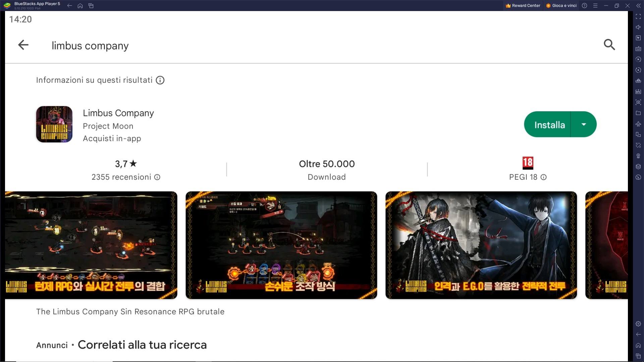This screenshot has height=362, width=644.
Task: Click the performance gauge icon
Action: point(638,177)
